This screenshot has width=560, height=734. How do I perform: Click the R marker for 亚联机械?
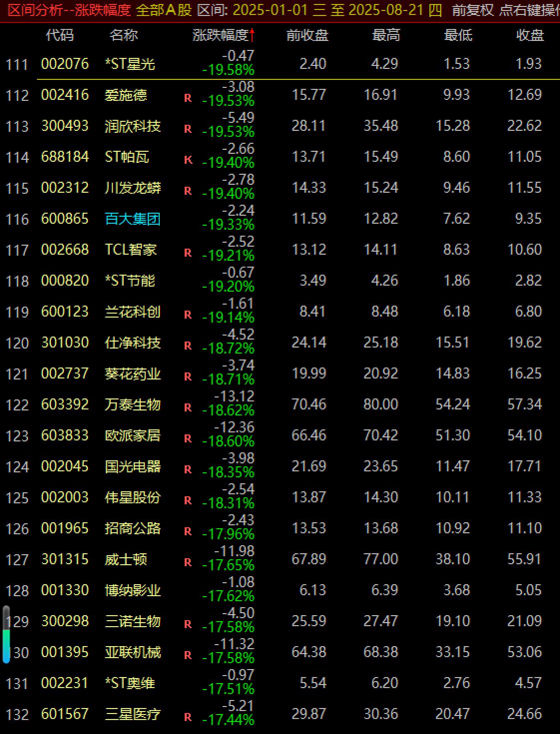pyautogui.click(x=188, y=656)
